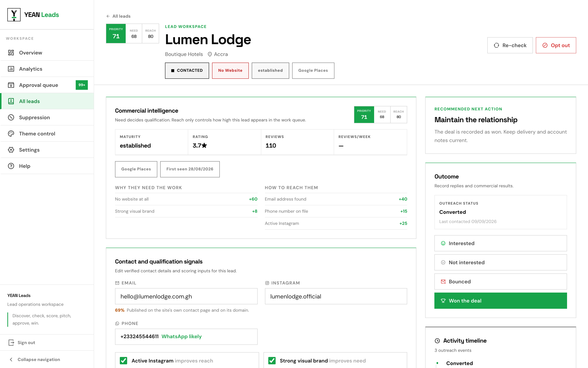Image resolution: width=588 pixels, height=368 pixels.
Task: Click into the Phone number field
Action: pyautogui.click(x=186, y=337)
